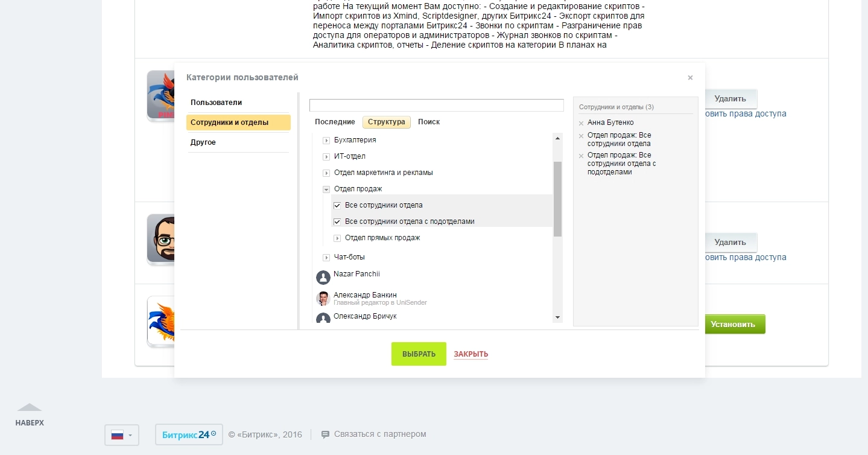Screen dimensions: 868x455
Task: Uncheck Все сотрудники отдела с подотделами
Action: 337,221
